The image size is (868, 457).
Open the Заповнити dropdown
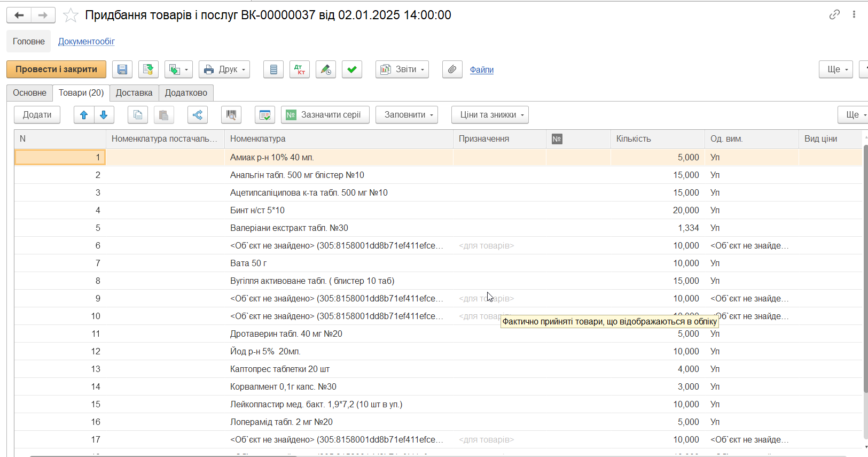(x=406, y=115)
